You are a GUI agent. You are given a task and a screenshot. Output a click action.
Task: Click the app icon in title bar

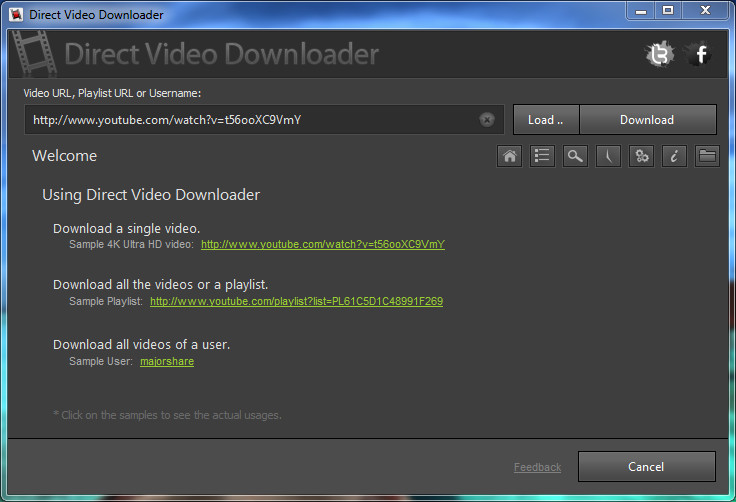[15, 15]
